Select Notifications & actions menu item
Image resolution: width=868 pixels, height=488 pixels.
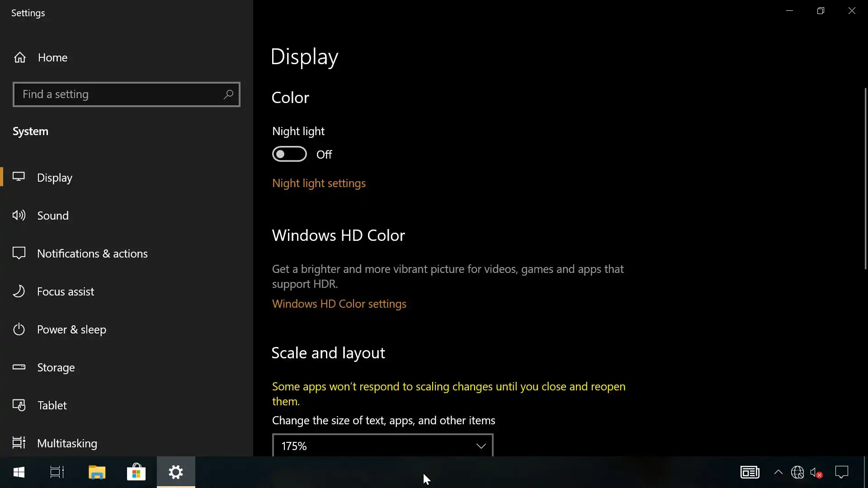92,253
